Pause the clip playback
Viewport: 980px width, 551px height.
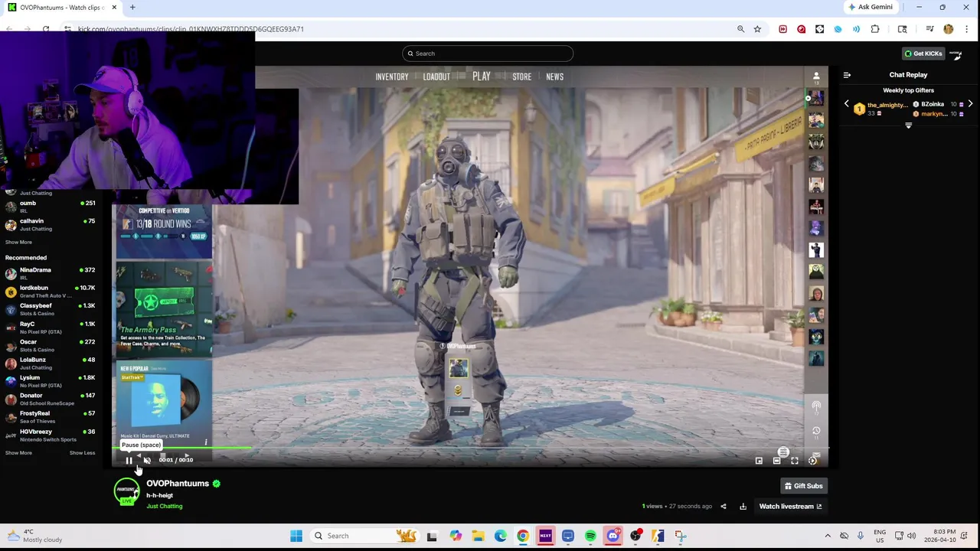(x=129, y=460)
